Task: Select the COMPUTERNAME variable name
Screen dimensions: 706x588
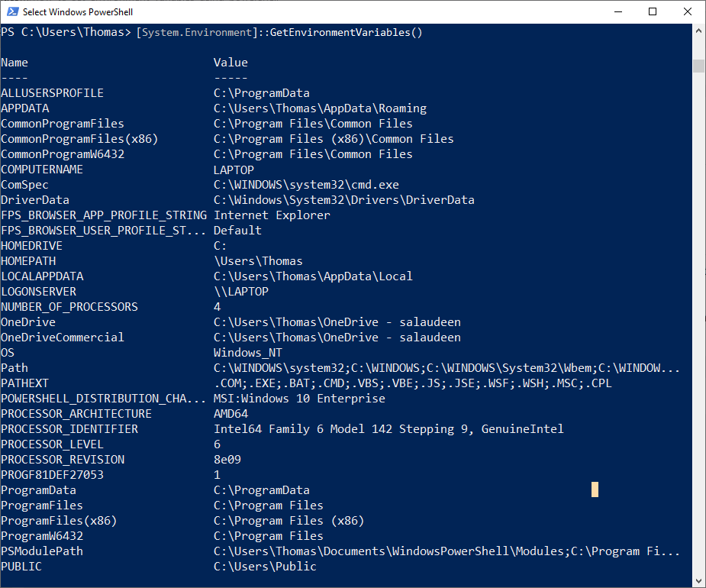Action: [x=42, y=169]
